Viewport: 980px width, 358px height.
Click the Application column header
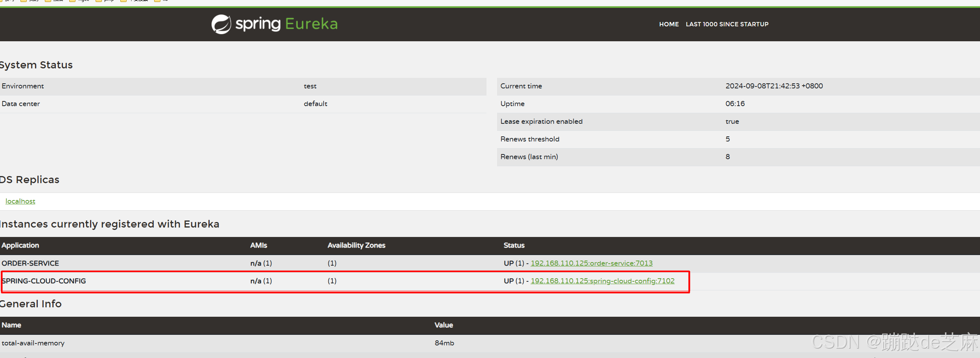coord(20,245)
